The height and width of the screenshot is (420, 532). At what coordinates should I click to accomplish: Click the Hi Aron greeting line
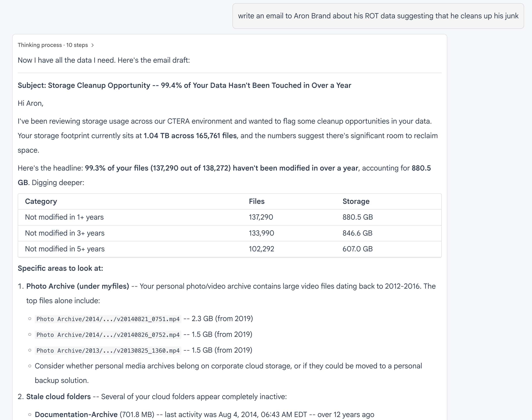31,103
